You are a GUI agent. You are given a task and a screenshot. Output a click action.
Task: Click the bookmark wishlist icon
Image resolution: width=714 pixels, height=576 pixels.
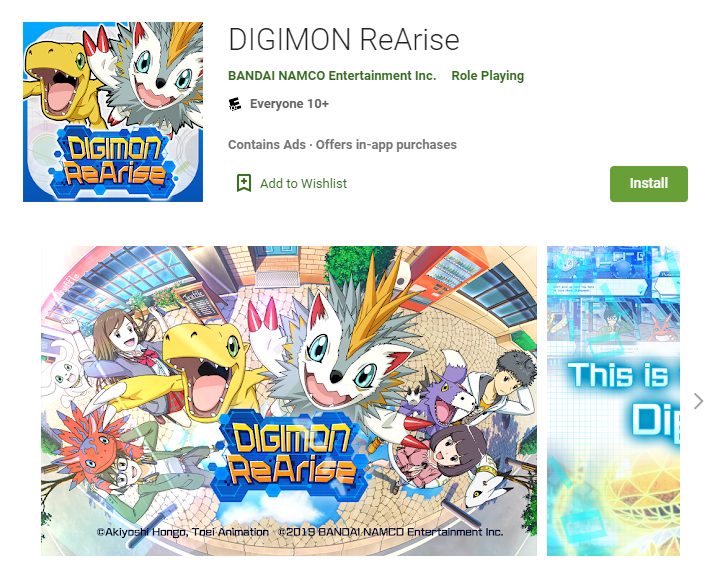pyautogui.click(x=244, y=183)
